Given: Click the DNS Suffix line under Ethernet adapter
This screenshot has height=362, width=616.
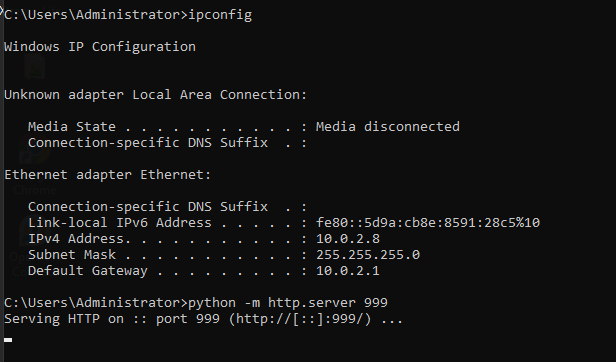Looking at the screenshot, I should pos(167,207).
